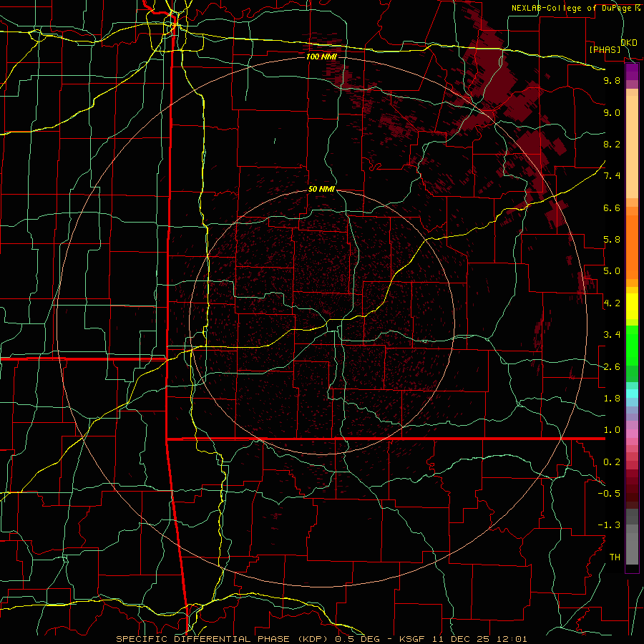Pick the yellow band on color bar
This screenshot has height=644, width=644.
(632, 306)
